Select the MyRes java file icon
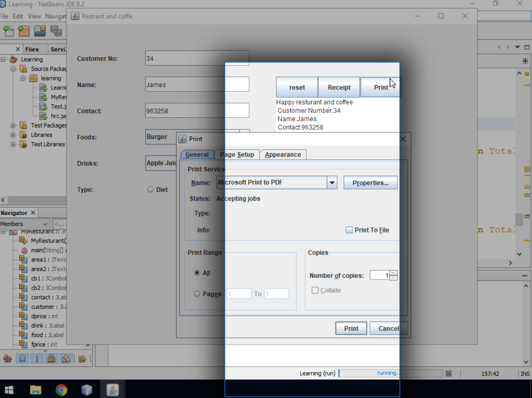This screenshot has height=398, width=532. (43, 97)
